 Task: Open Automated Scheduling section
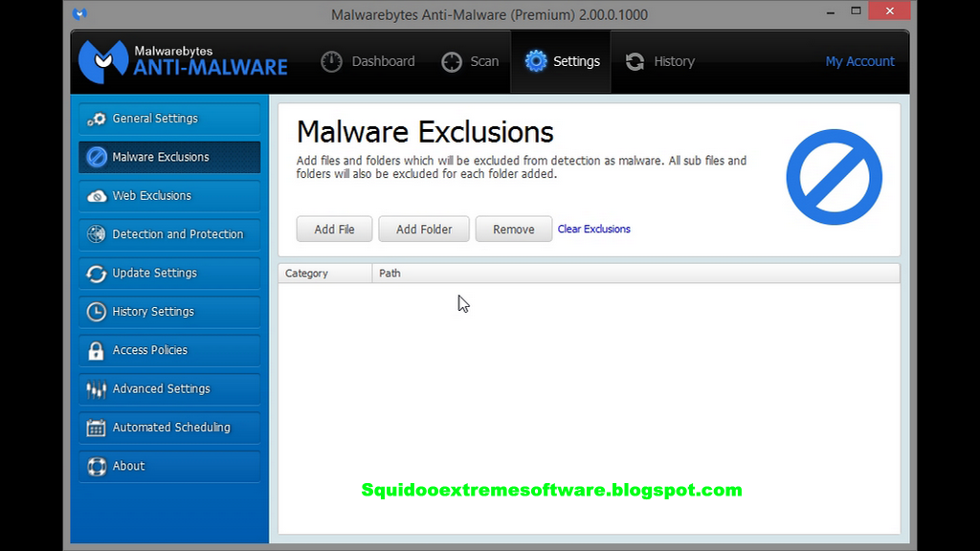tap(169, 428)
